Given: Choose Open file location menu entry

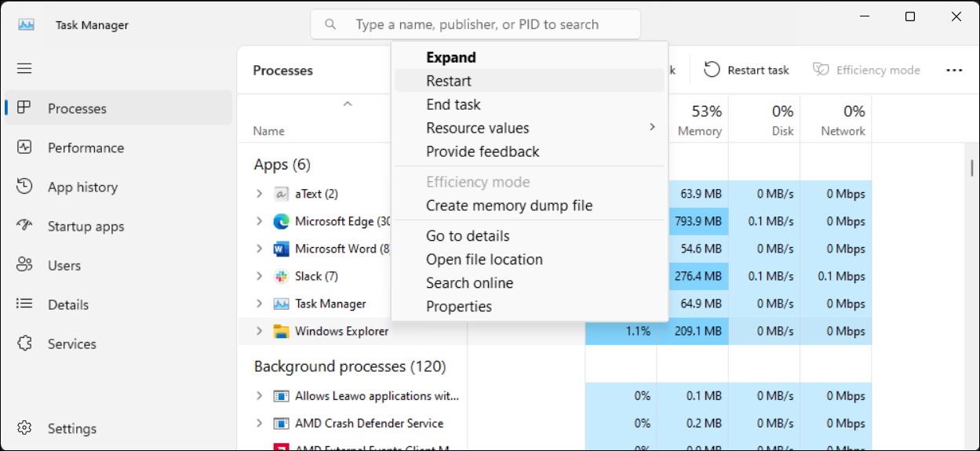Looking at the screenshot, I should [530, 260].
